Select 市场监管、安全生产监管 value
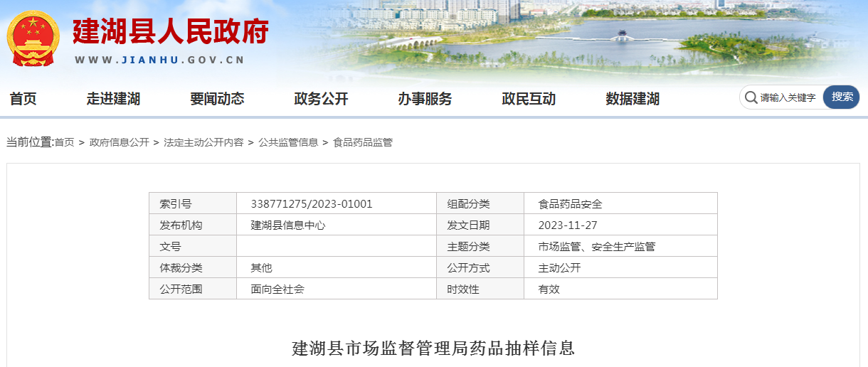The height and width of the screenshot is (367, 868). point(597,247)
